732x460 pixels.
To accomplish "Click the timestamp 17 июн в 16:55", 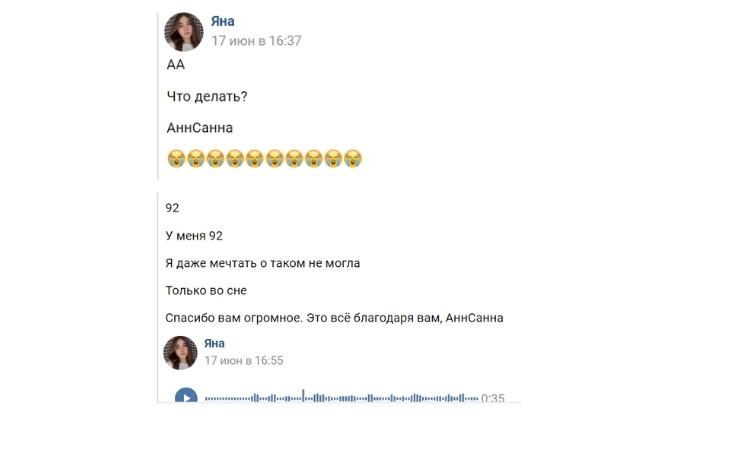I will (x=244, y=361).
